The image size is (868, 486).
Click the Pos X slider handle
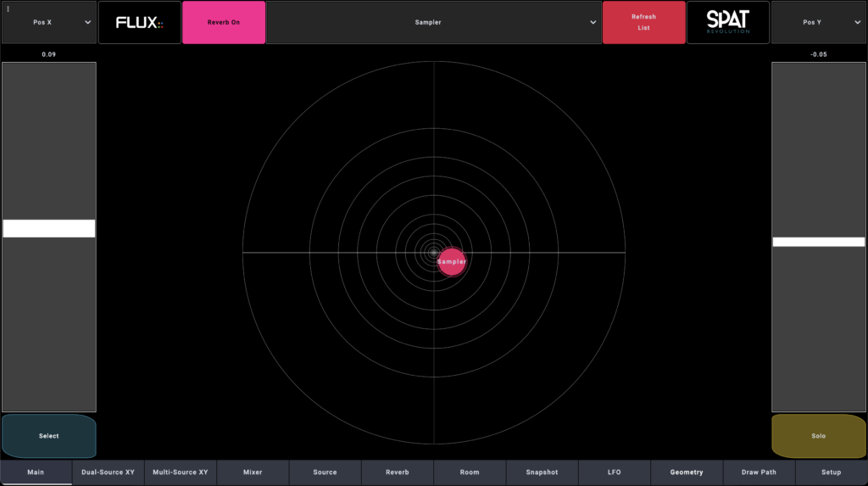[48, 228]
